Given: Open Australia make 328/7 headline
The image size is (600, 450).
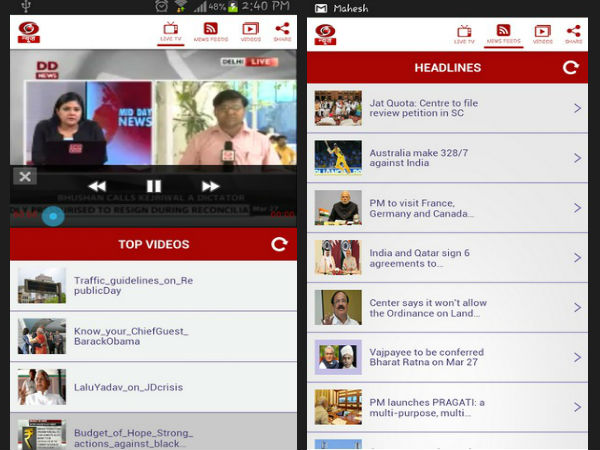Looking at the screenshot, I should point(447,158).
